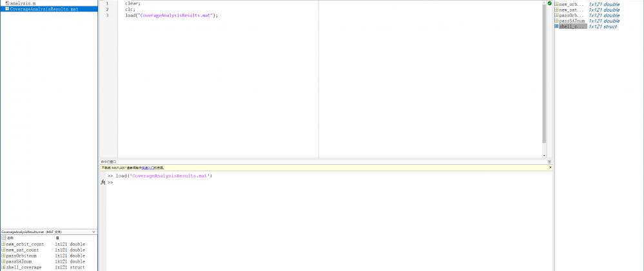Select the new_sat variable in the workspace
This screenshot has width=644, height=271.
571,10
